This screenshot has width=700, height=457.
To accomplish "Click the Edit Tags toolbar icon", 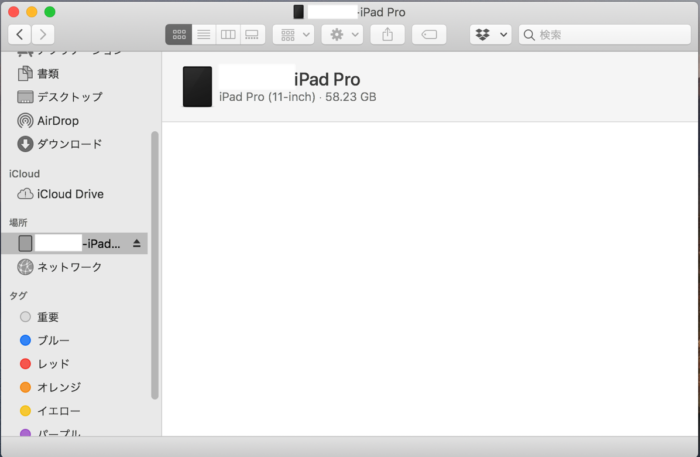I will click(429, 34).
